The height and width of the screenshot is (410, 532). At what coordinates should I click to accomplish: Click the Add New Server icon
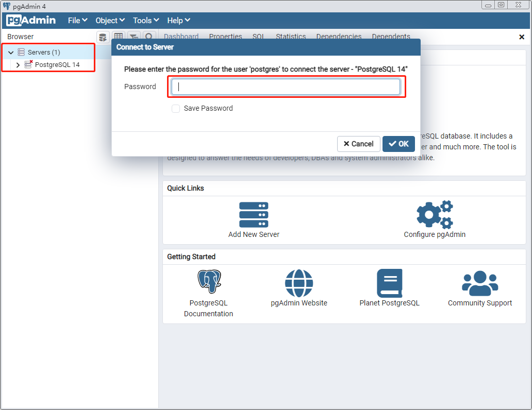click(x=254, y=215)
